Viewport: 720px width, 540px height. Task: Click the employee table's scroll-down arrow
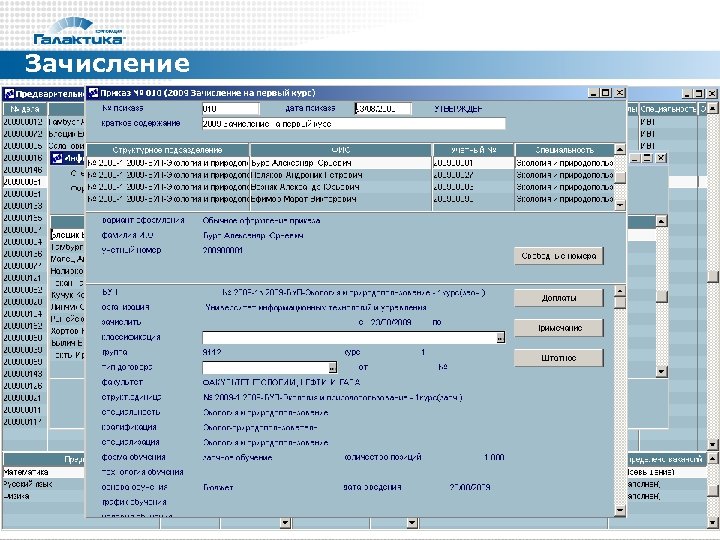[620, 205]
